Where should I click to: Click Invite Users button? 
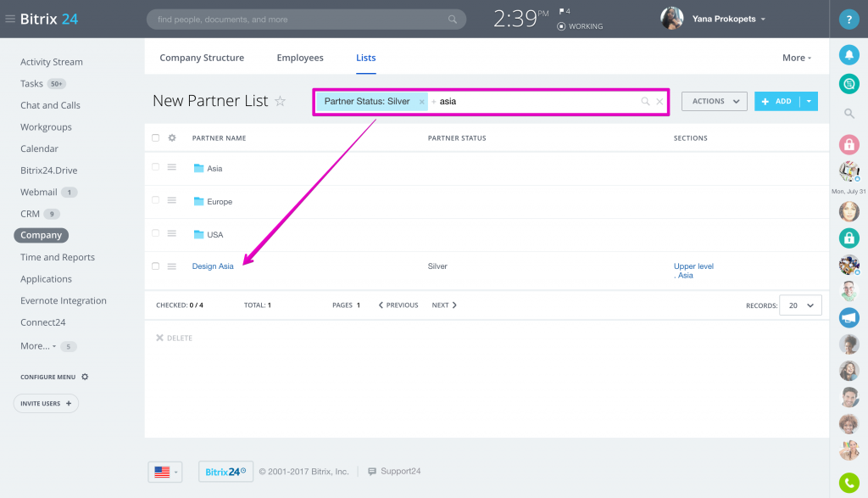coord(46,403)
